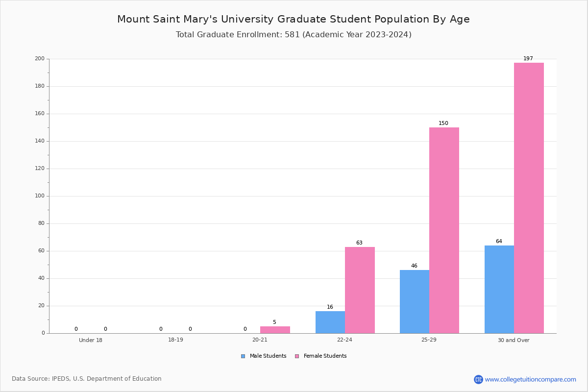588x392 pixels.
Task: Click the IPEDS data source text
Action: [x=87, y=379]
